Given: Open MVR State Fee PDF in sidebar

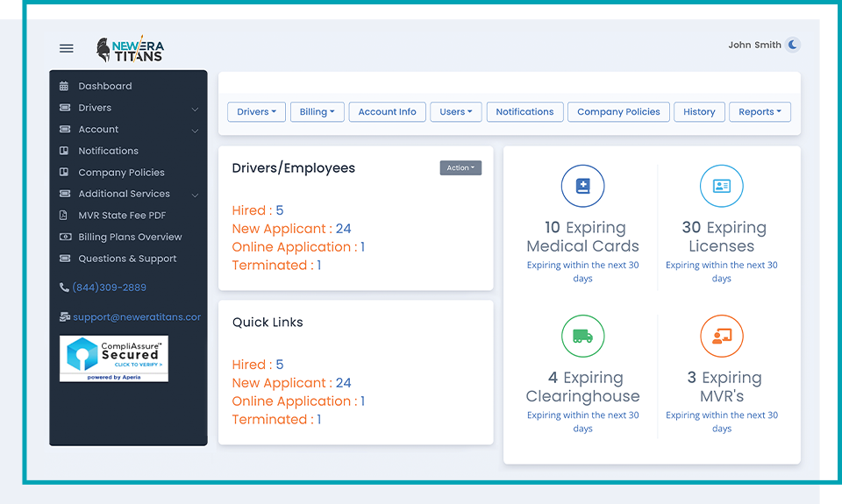Looking at the screenshot, I should tap(122, 216).
